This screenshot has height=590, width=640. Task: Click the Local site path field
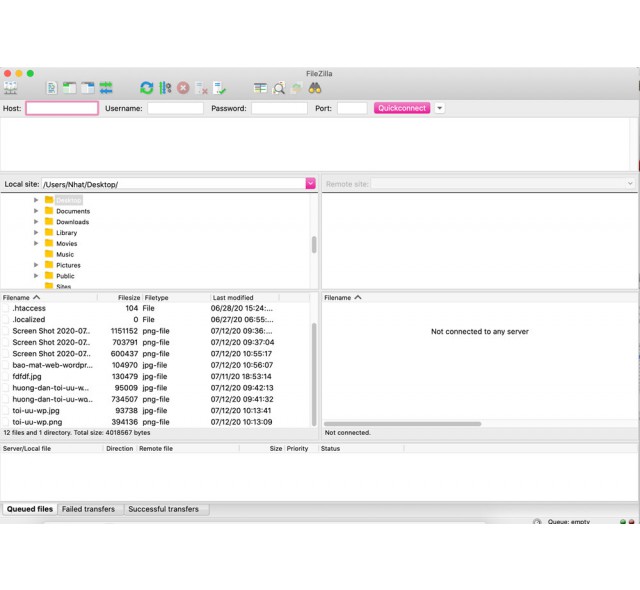[x=173, y=184]
